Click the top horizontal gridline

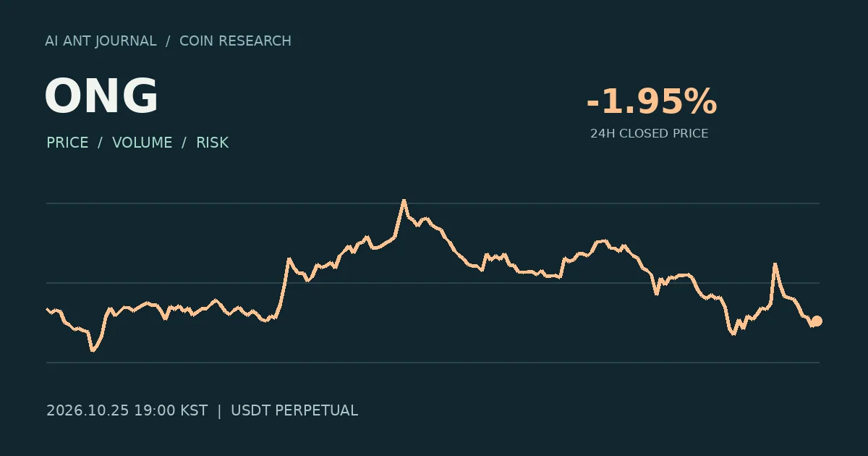(x=433, y=203)
